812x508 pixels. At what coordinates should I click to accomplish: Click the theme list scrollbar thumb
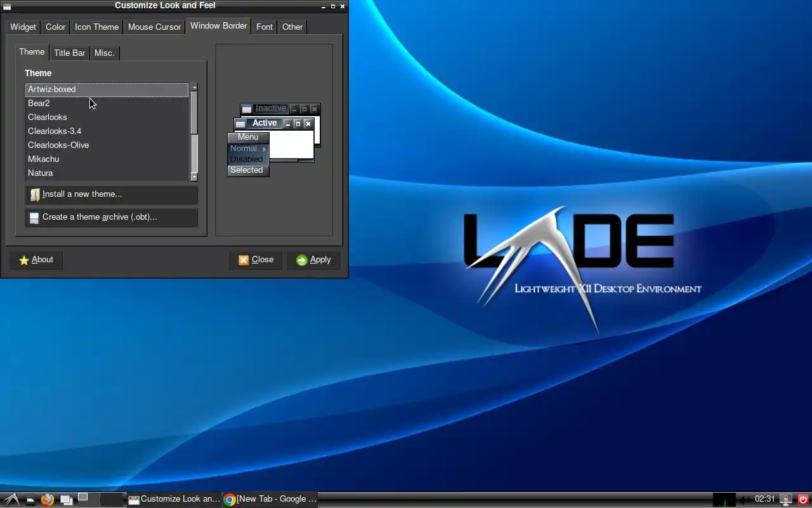click(194, 113)
